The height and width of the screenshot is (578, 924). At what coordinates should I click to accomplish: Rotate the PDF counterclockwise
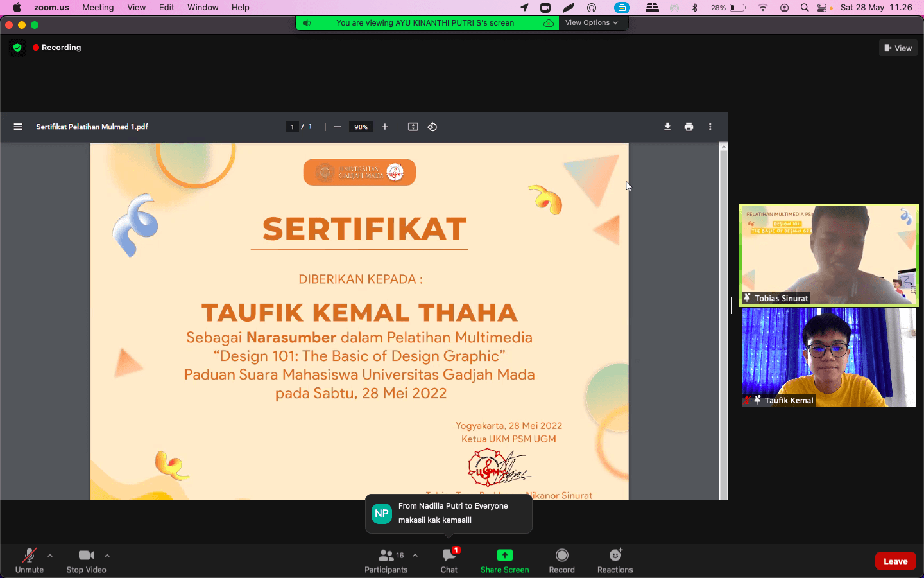tap(432, 127)
